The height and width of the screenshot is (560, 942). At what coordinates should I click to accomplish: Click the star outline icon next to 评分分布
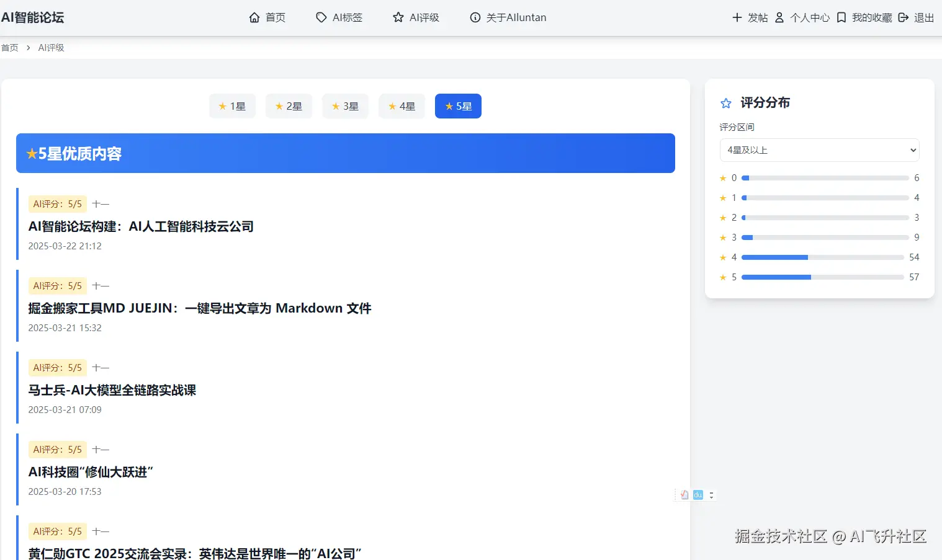tap(726, 103)
